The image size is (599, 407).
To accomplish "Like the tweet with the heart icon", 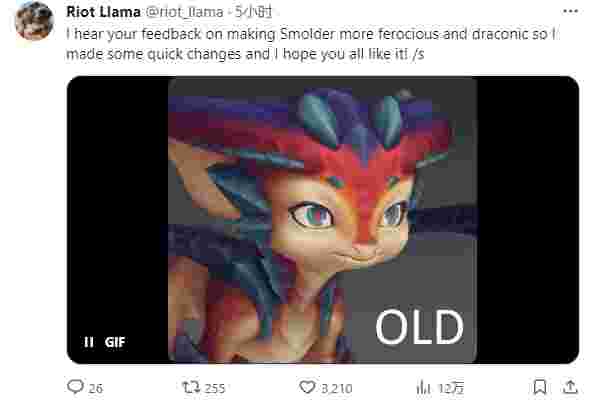I will (307, 387).
